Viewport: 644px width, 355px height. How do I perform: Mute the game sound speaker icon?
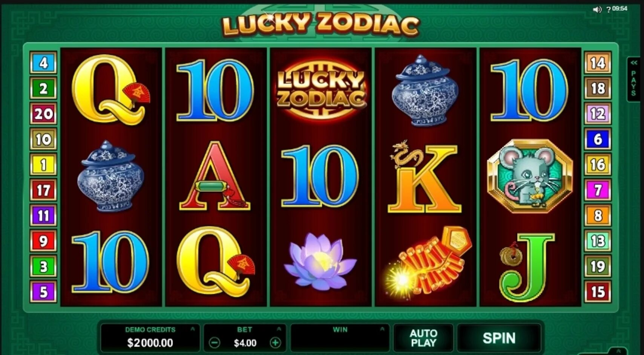pyautogui.click(x=597, y=9)
